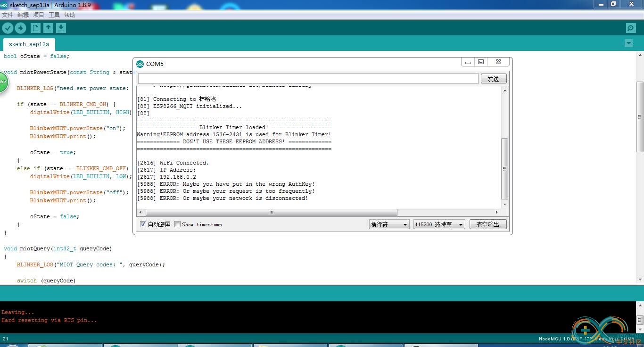Click the 'Hard resetting via RTS pin...' console line

[49, 320]
